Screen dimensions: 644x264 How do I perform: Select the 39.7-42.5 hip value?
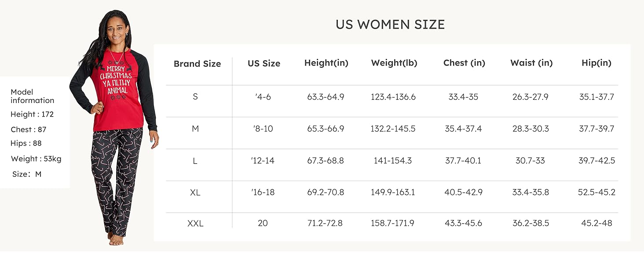tap(596, 161)
